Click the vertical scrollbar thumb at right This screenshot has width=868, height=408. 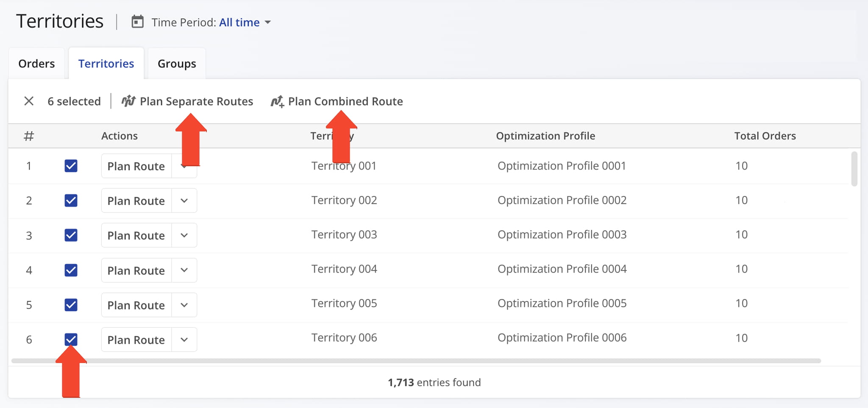(854, 169)
